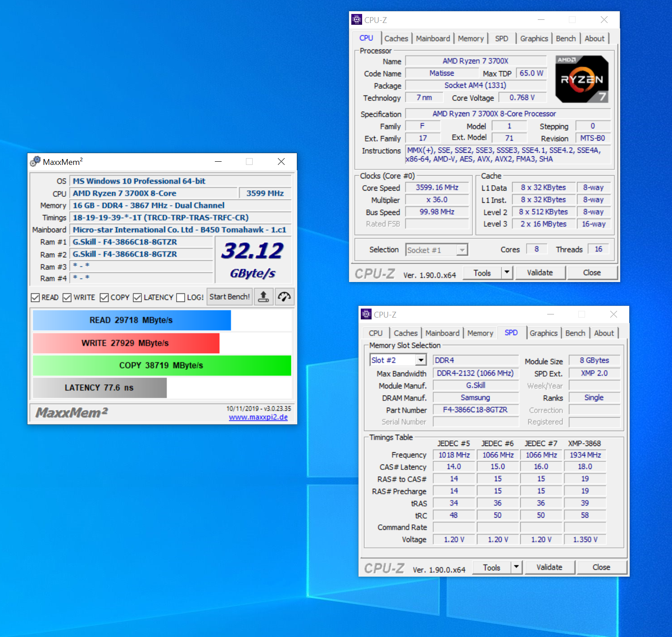Image resolution: width=672 pixels, height=637 pixels.
Task: Open Mainboard tab in CPU tab window
Action: pos(433,39)
